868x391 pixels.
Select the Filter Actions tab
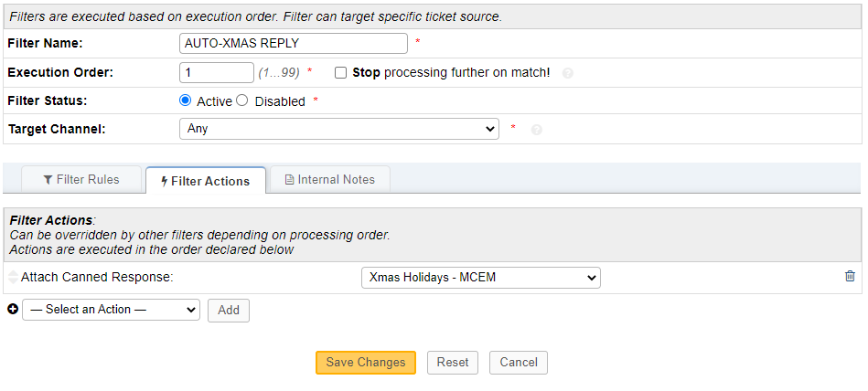pyautogui.click(x=205, y=181)
